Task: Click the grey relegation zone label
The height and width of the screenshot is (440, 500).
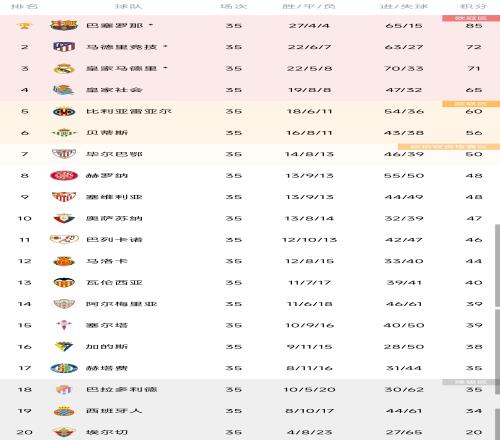Action: (x=471, y=382)
